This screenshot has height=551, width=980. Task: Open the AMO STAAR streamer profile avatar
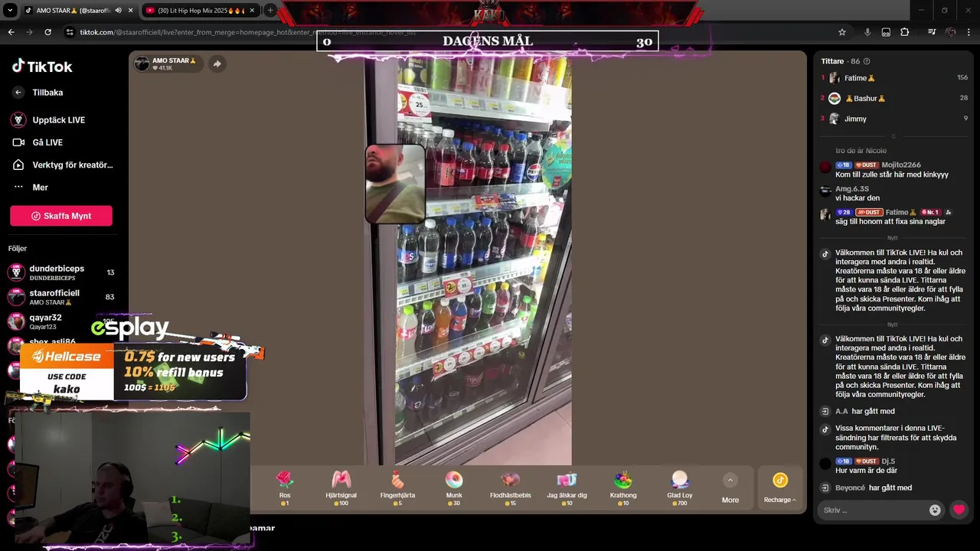click(142, 64)
